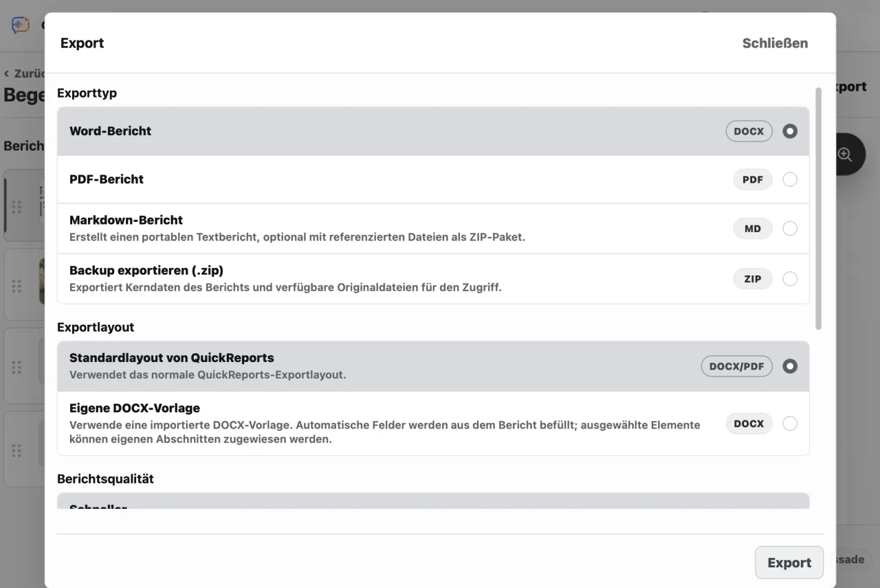880x588 pixels.
Task: Select the PDF-Bericht radio button
Action: [x=790, y=179]
